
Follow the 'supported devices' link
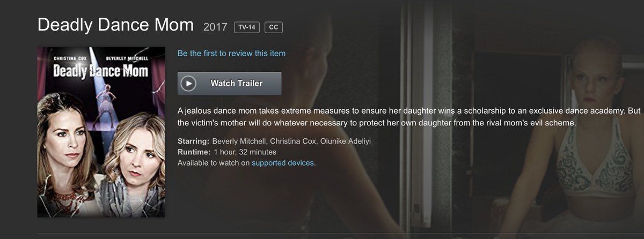click(x=283, y=162)
